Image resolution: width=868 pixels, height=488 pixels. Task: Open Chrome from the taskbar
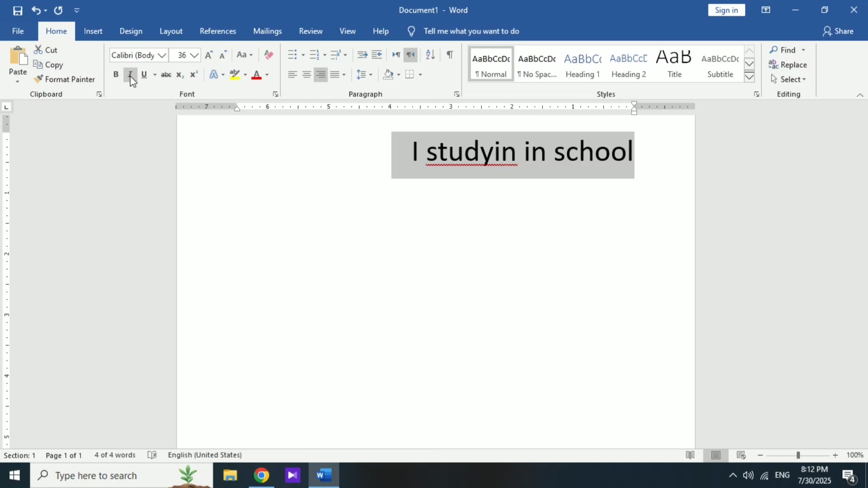[x=261, y=475]
